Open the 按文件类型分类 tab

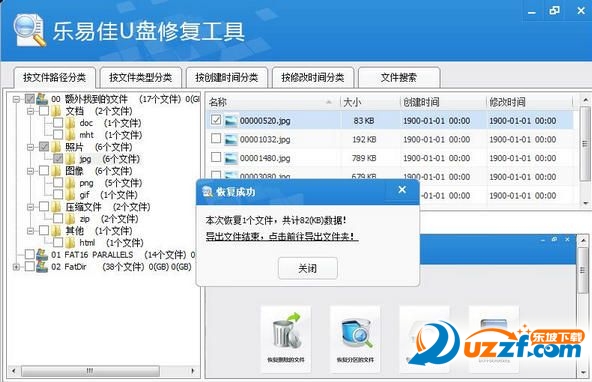pyautogui.click(x=140, y=77)
